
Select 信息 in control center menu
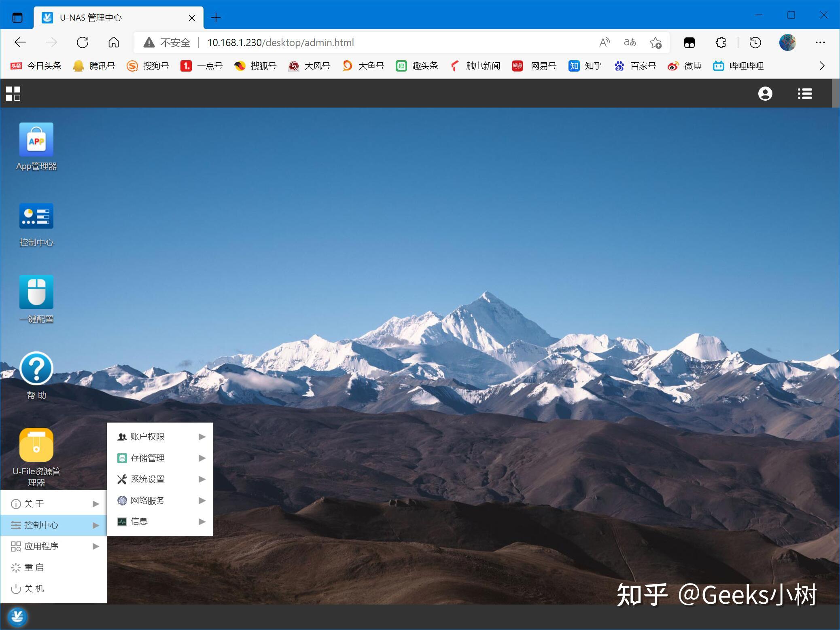(x=159, y=522)
